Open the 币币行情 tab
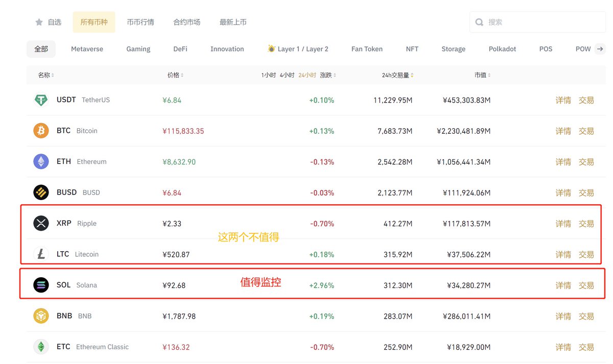Image resolution: width=613 pixels, height=364 pixels. pos(140,22)
